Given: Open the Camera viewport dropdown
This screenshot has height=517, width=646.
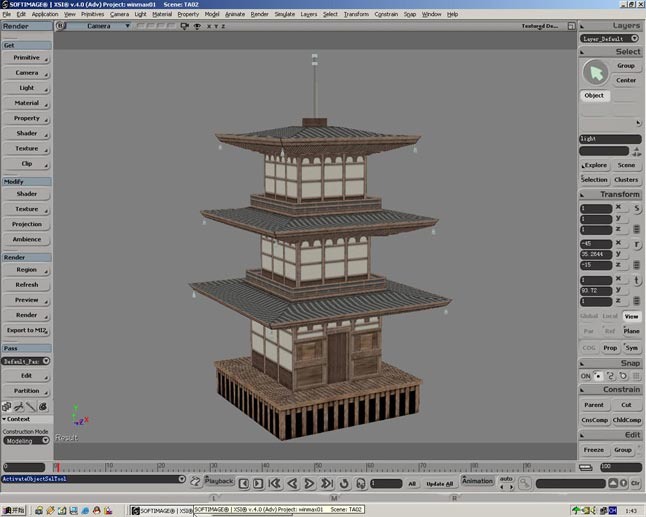Looking at the screenshot, I should coord(98,26).
